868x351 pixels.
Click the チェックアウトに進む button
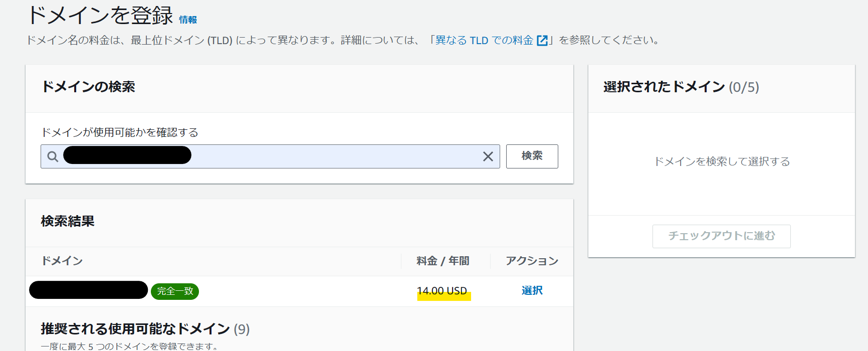tap(721, 236)
